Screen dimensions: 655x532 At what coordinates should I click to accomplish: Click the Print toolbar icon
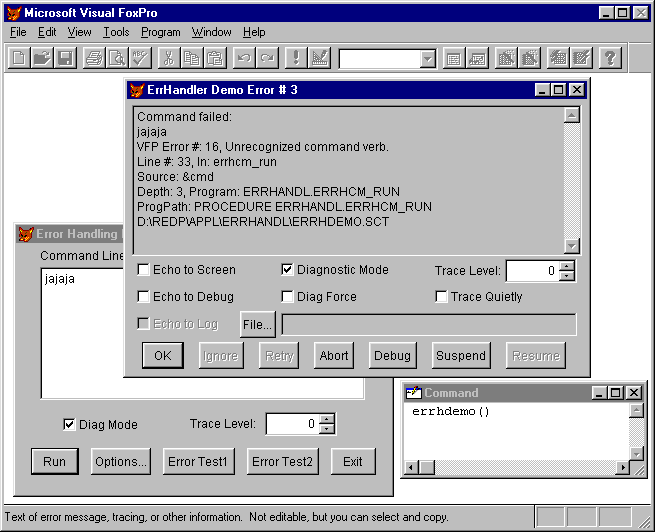tap(94, 58)
